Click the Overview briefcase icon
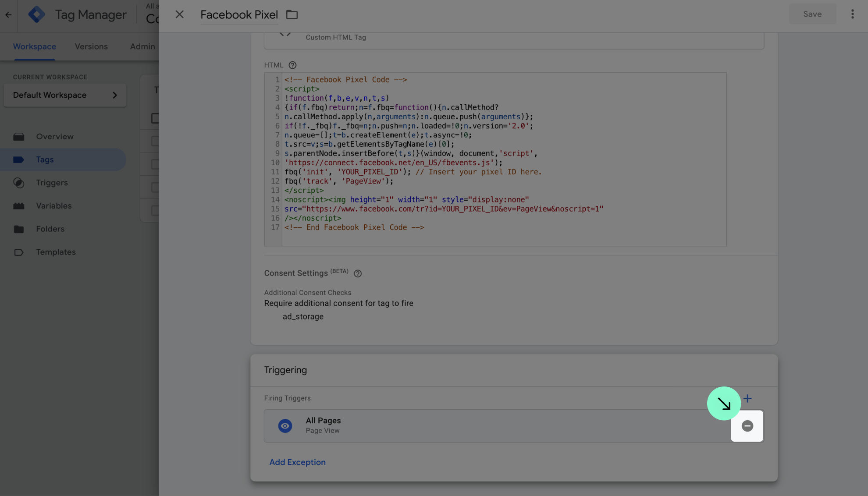This screenshot has height=496, width=868. (x=19, y=137)
